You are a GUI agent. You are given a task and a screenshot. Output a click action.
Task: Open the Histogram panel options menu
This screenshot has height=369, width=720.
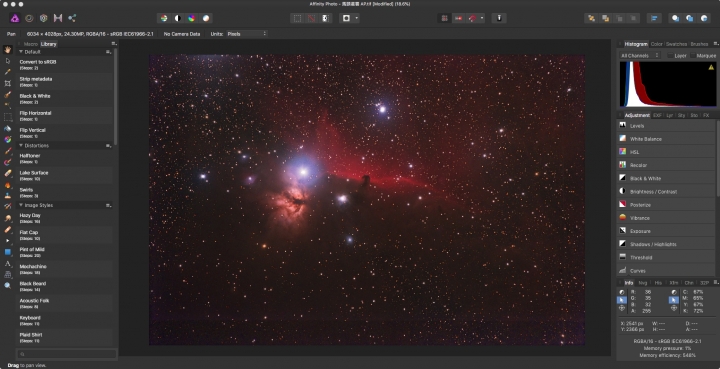pos(715,44)
